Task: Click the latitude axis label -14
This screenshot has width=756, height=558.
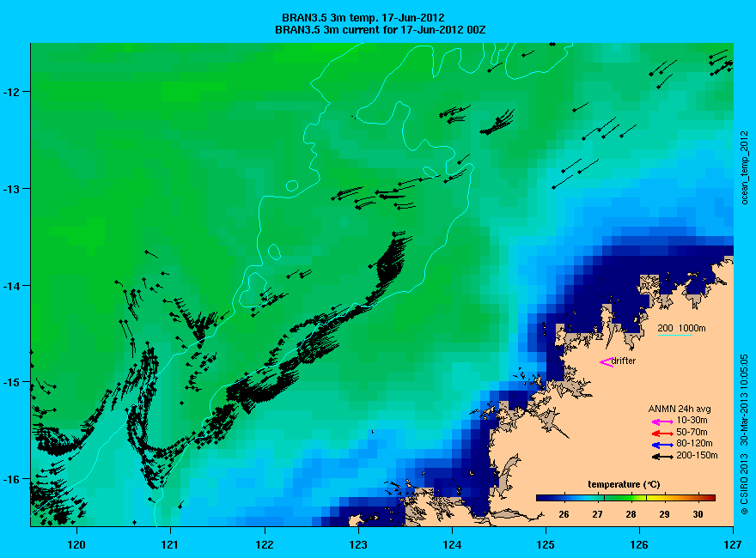Action: coord(10,286)
